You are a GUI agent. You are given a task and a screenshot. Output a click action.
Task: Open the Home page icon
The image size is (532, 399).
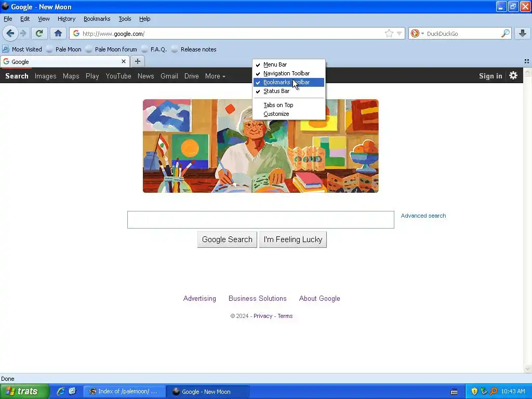click(58, 33)
